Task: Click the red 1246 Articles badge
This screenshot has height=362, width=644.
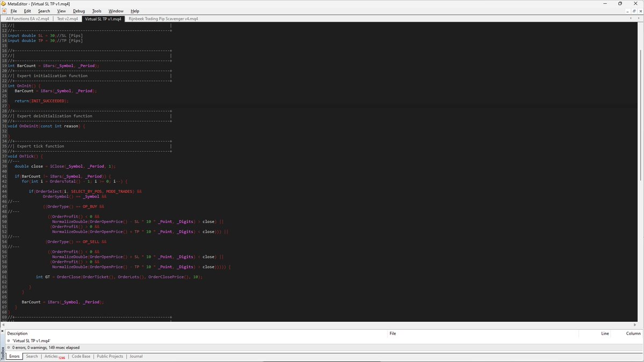Action: click(x=62, y=358)
